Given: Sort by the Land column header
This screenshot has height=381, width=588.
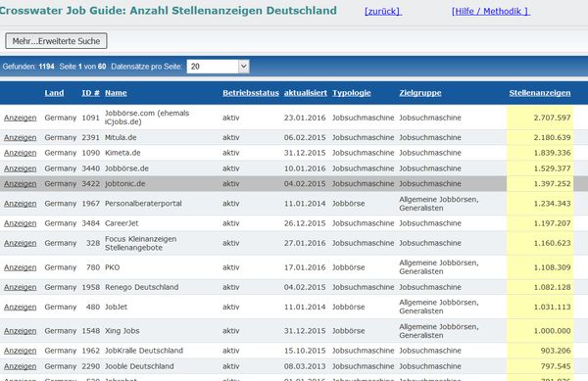Looking at the screenshot, I should [54, 93].
